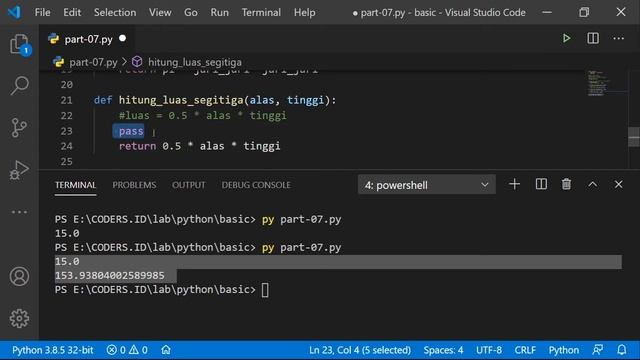Split the terminal panel

point(541,184)
